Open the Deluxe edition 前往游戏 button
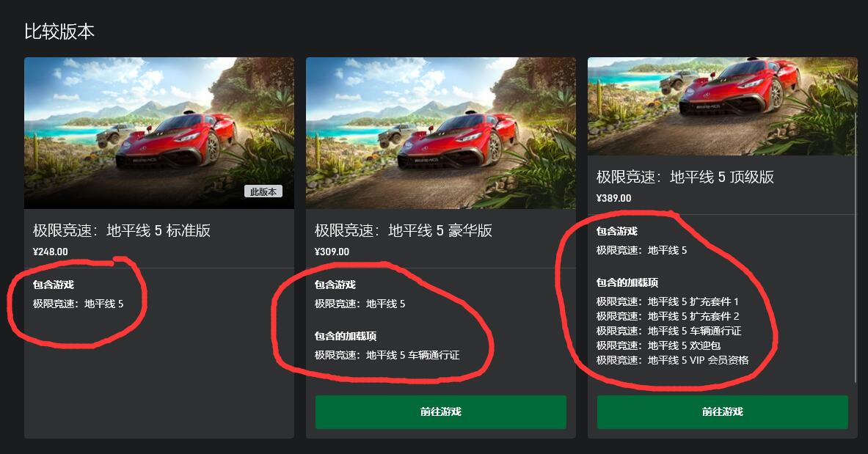The image size is (868, 454). tap(441, 412)
